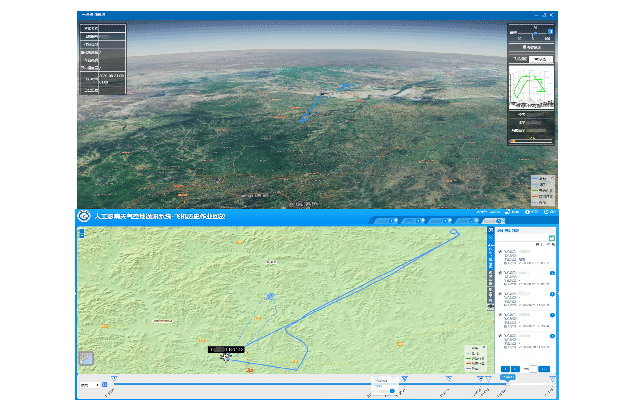Toggle the checkbox on the first flight record
Image resolution: width=635 pixels, height=413 pixels.
(x=500, y=250)
